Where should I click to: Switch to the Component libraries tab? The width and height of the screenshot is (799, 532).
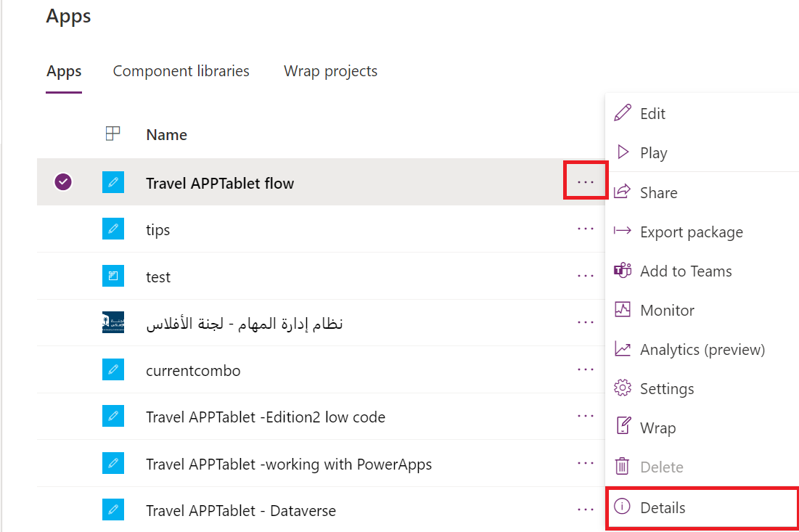coord(181,70)
